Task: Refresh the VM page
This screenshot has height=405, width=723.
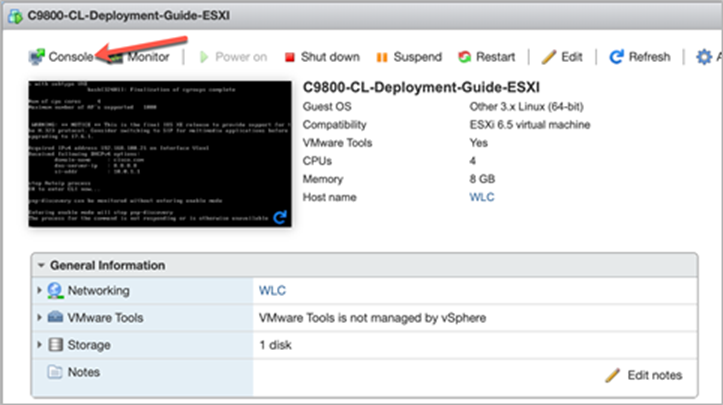Action: 640,57
